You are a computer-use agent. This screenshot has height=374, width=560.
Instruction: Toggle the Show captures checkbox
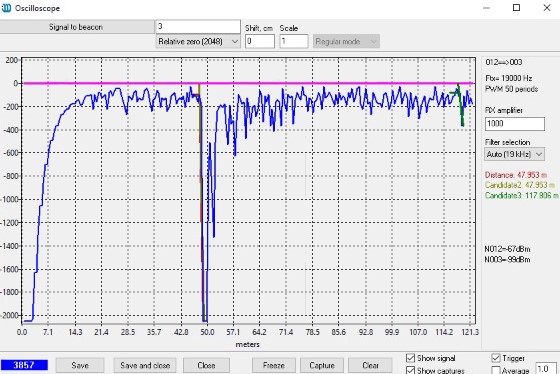411,370
